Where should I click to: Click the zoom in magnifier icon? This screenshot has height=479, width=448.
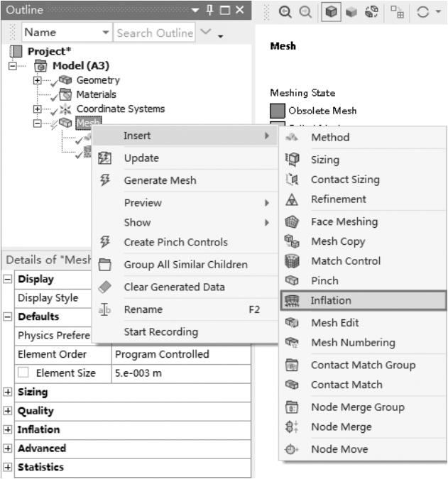click(285, 11)
